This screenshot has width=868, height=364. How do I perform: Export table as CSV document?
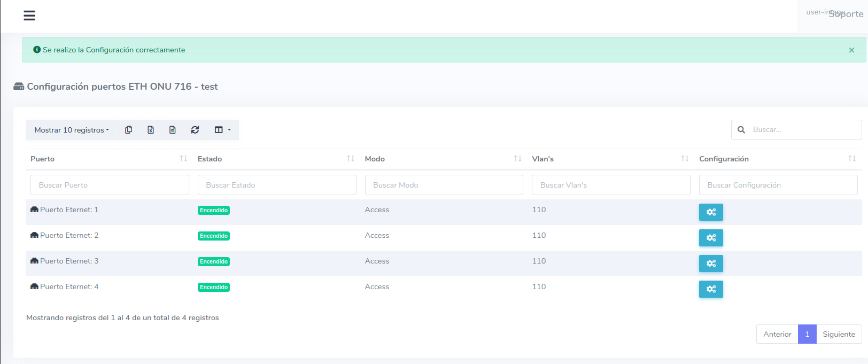click(x=173, y=130)
